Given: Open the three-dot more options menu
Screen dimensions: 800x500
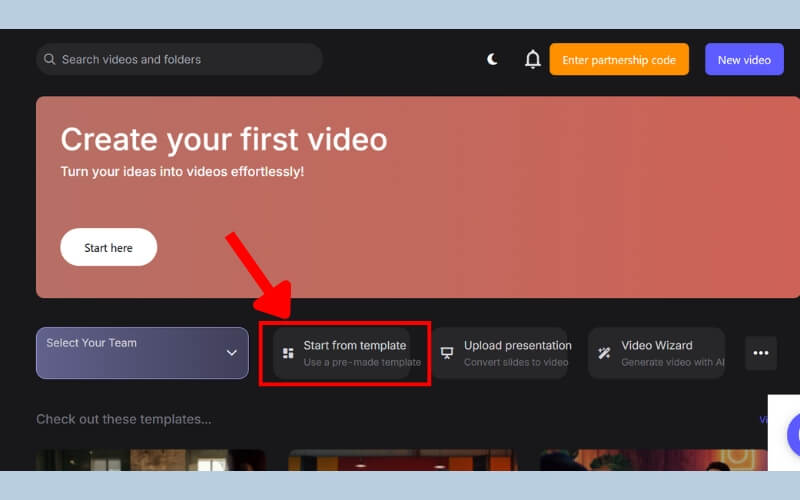Looking at the screenshot, I should [x=760, y=353].
